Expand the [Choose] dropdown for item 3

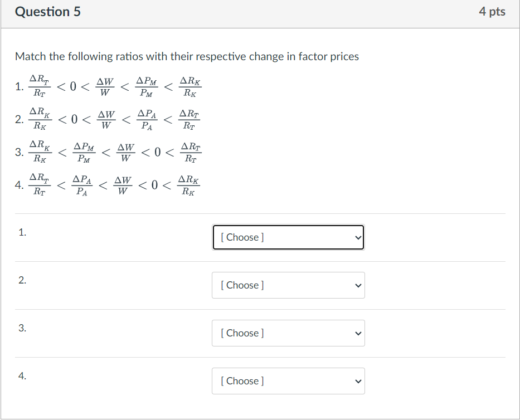pos(288,333)
